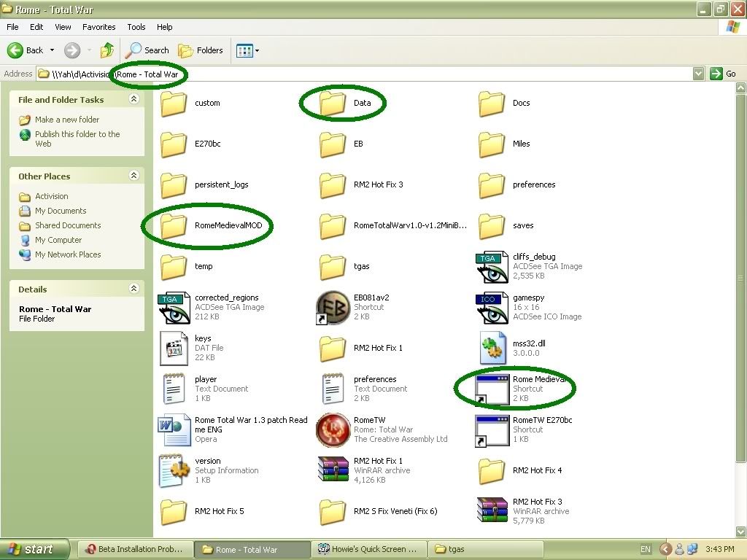Click the Make a new folder link

point(67,120)
